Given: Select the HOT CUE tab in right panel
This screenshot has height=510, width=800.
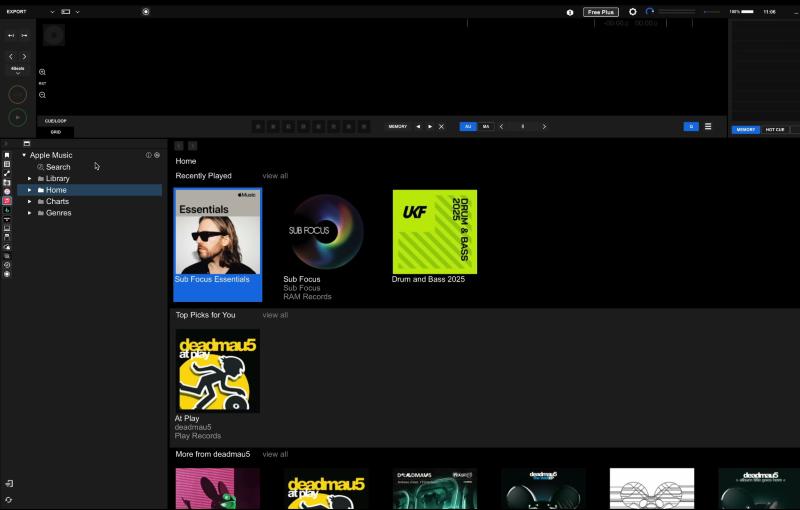Looking at the screenshot, I should coord(774,130).
